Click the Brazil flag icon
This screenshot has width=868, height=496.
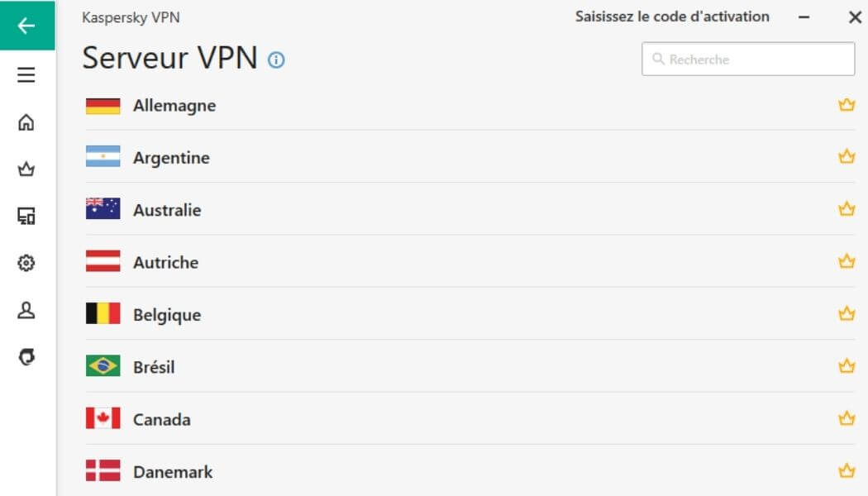point(102,366)
